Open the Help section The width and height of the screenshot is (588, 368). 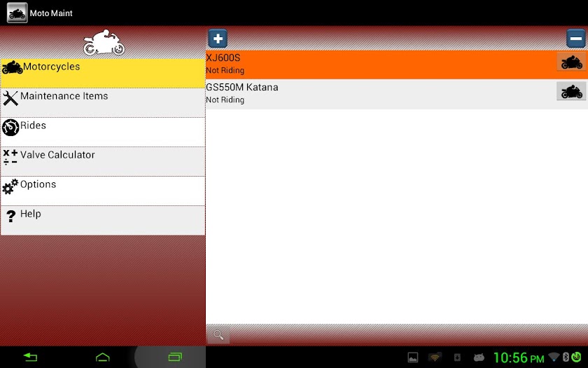pos(103,220)
